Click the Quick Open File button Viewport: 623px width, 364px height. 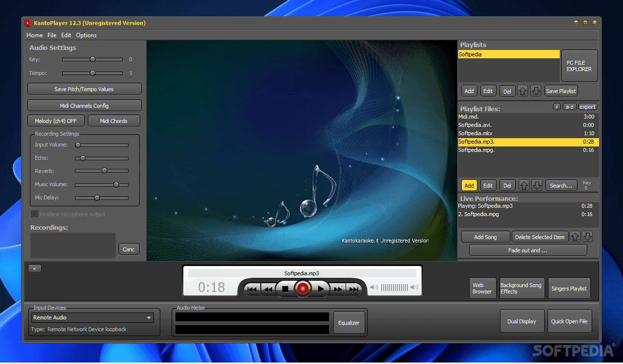pos(569,321)
